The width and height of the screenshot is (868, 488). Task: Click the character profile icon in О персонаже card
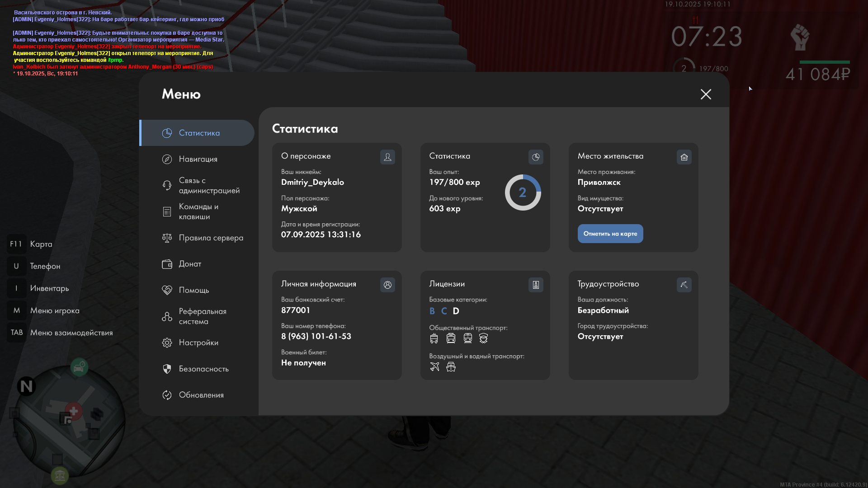tap(387, 157)
